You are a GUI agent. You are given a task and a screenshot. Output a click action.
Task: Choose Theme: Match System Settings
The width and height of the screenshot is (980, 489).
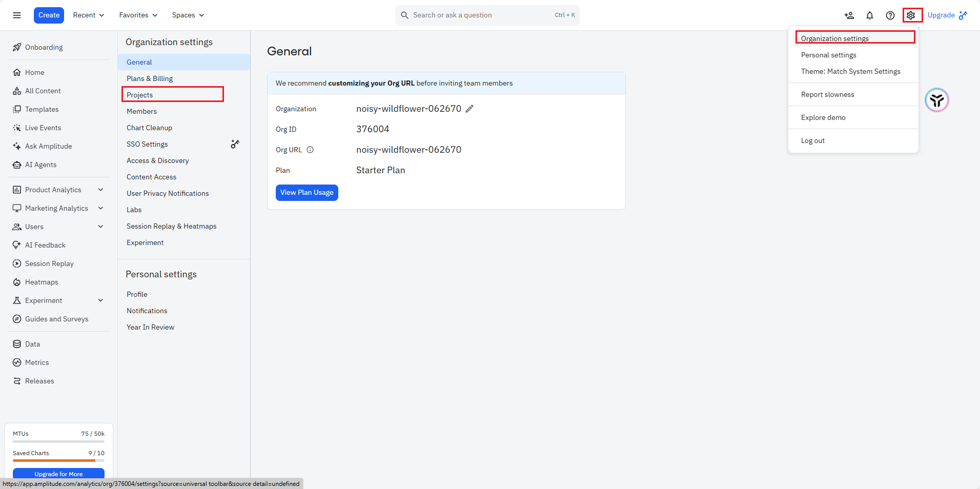click(x=853, y=71)
